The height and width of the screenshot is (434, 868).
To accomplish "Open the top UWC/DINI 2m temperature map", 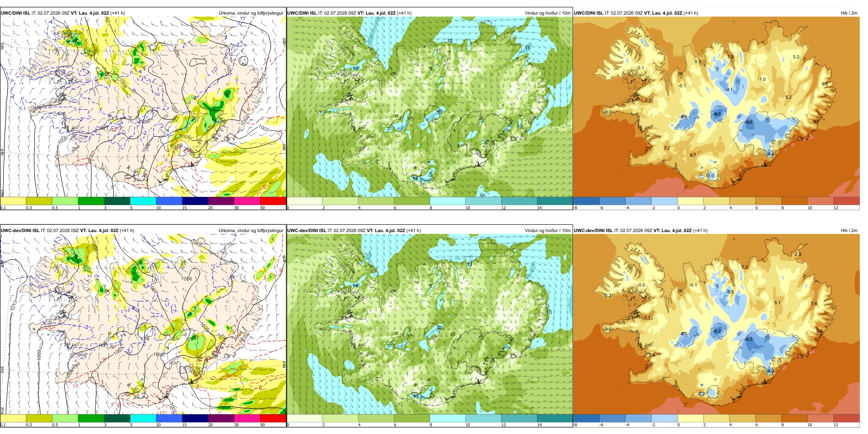I will pyautogui.click(x=716, y=106).
